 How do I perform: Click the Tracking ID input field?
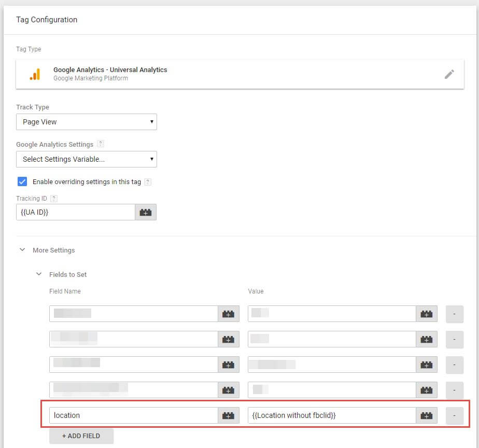[76, 212]
